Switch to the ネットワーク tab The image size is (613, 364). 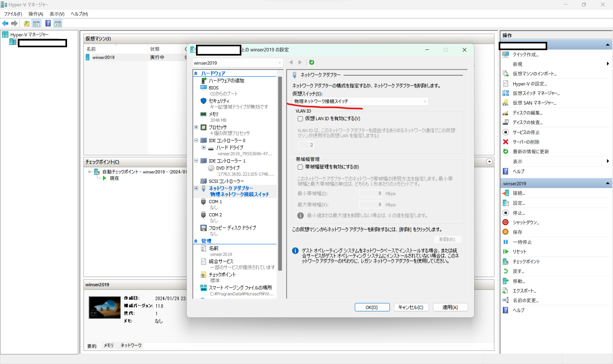click(x=131, y=345)
